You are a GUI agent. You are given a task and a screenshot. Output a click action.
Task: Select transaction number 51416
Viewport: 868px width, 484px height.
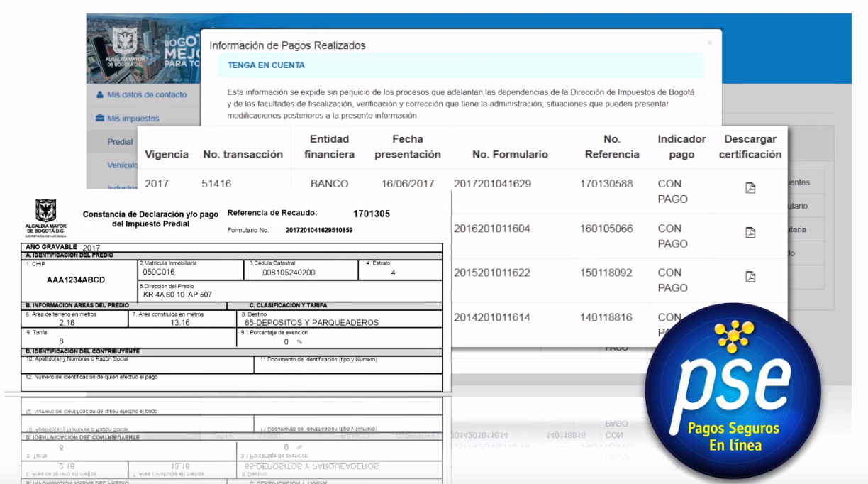coord(216,184)
